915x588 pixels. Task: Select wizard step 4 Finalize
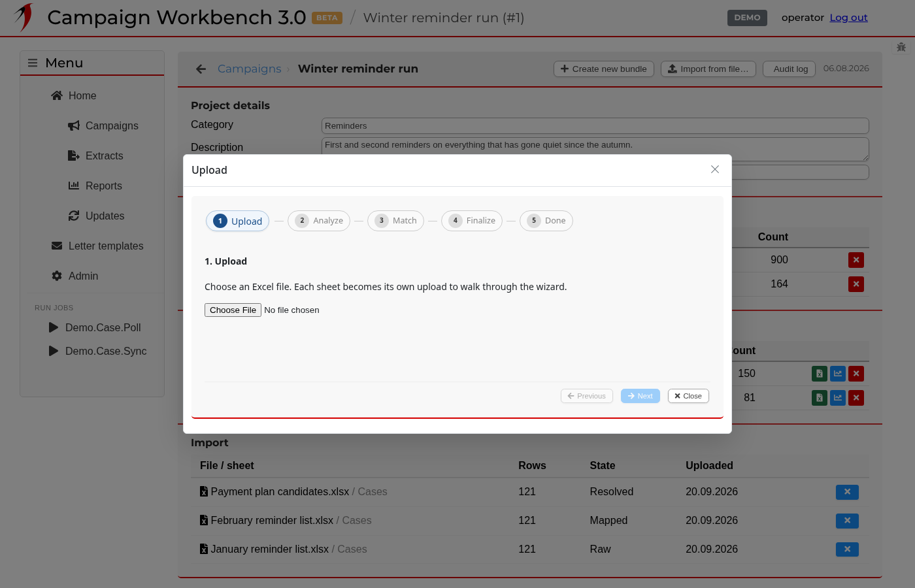click(472, 221)
